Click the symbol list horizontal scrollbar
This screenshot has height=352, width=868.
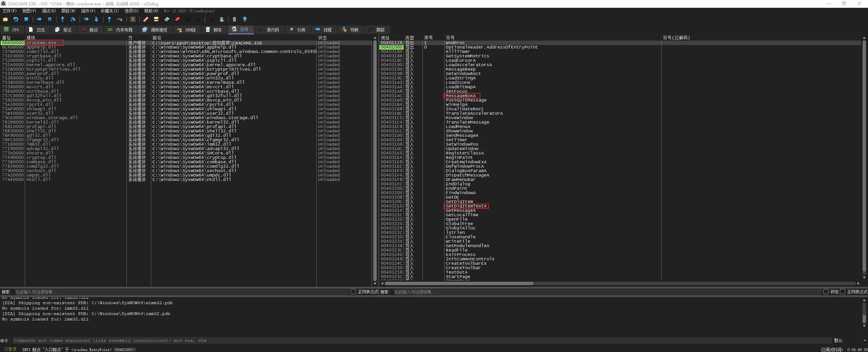click(458, 283)
